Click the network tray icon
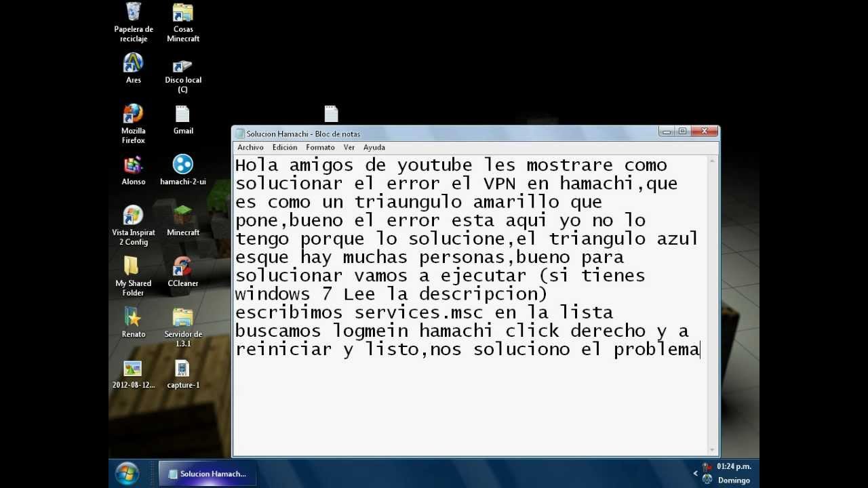Screen dimensions: 868x488 tap(707, 479)
